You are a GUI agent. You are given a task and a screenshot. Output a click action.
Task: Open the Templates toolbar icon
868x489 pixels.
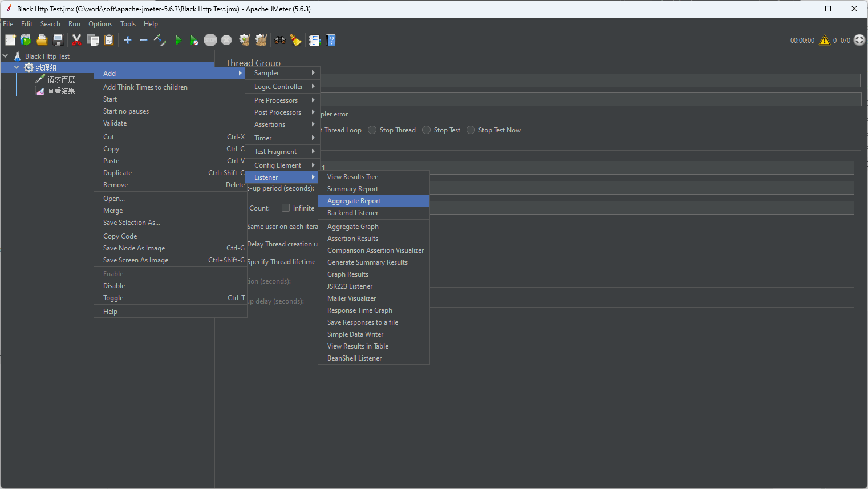(26, 40)
